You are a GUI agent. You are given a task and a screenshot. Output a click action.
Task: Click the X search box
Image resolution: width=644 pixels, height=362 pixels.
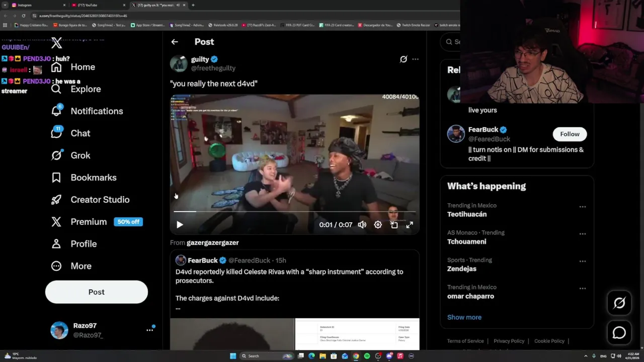(x=450, y=42)
